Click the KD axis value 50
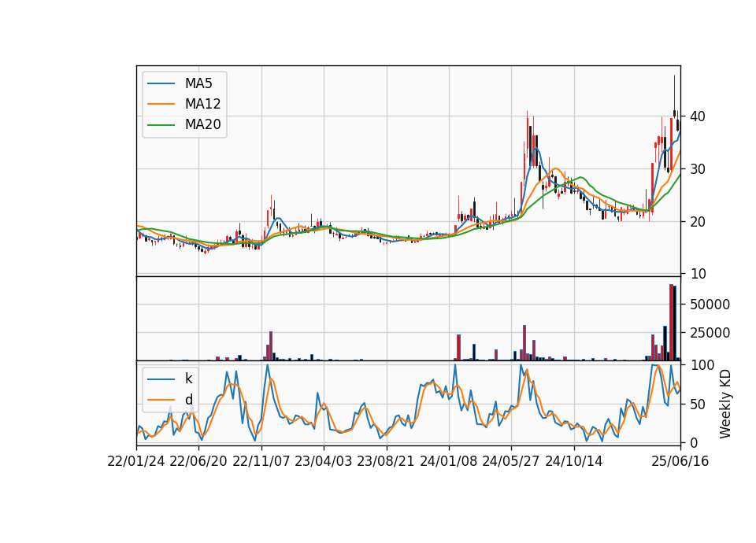The width and height of the screenshot is (756, 543). pyautogui.click(x=699, y=404)
